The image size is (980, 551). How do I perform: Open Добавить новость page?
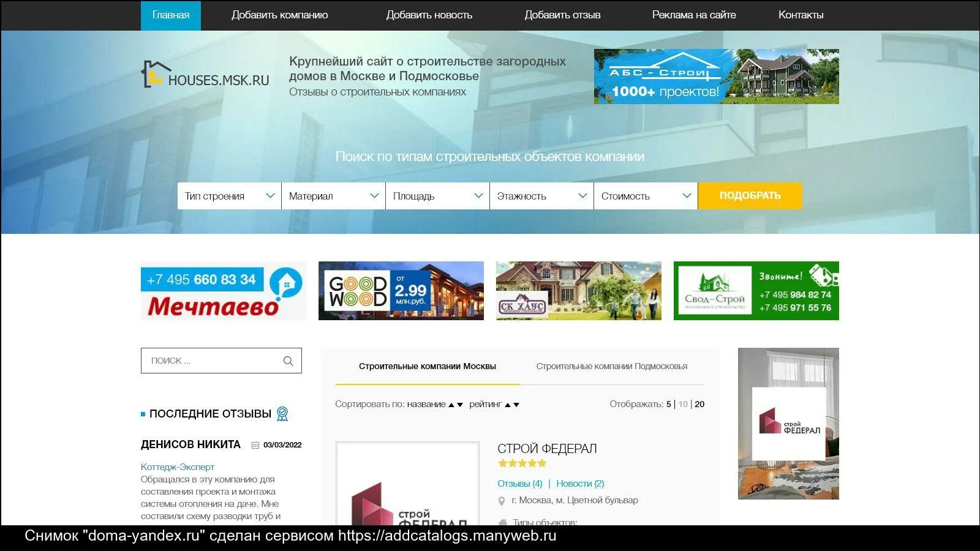coord(429,15)
